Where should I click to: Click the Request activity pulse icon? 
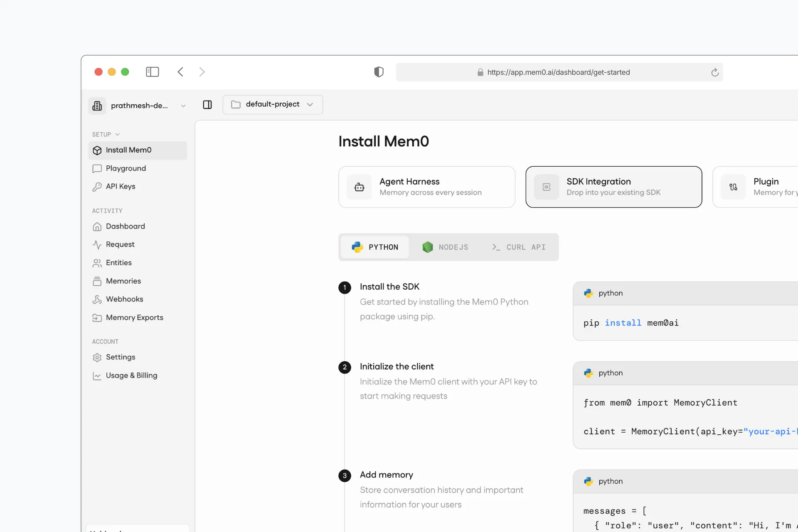click(x=97, y=245)
